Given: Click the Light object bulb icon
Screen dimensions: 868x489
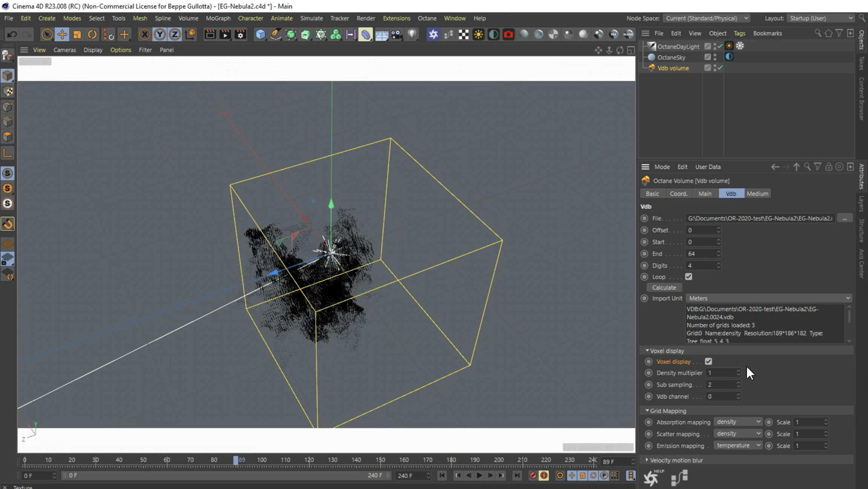Looking at the screenshot, I should pyautogui.click(x=412, y=35).
